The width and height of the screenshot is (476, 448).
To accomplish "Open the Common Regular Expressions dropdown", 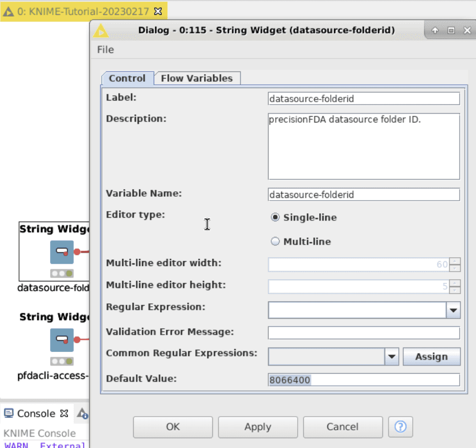I will 392,356.
